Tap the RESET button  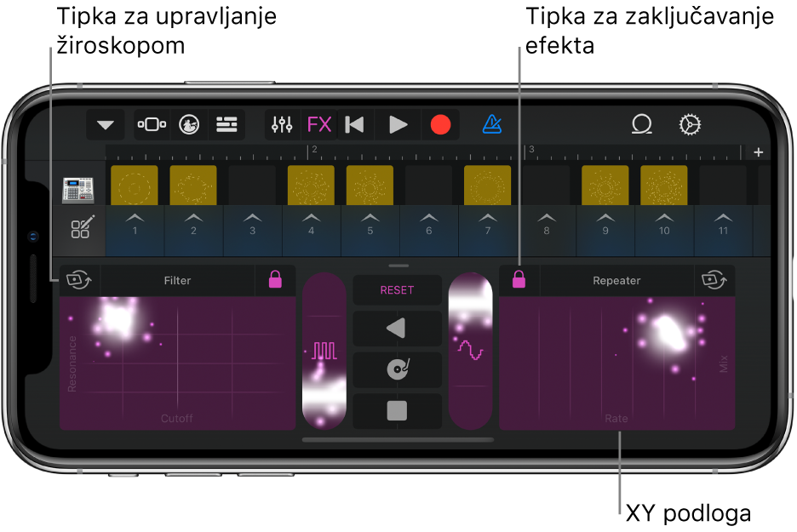397,290
